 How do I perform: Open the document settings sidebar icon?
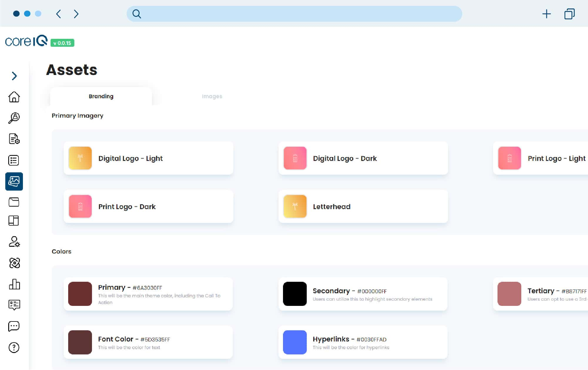tap(14, 139)
